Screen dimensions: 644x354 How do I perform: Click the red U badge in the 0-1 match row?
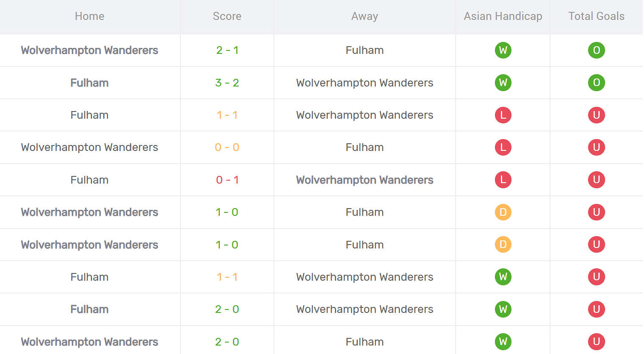click(x=596, y=180)
